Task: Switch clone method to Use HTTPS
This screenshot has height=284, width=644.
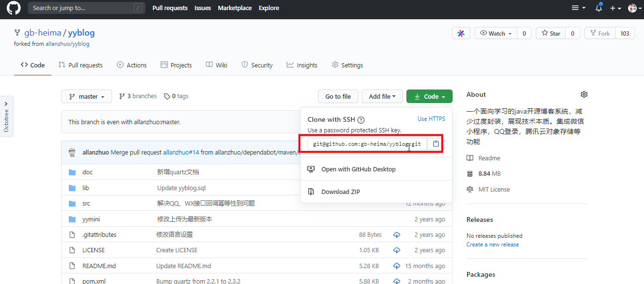Action: [x=431, y=119]
